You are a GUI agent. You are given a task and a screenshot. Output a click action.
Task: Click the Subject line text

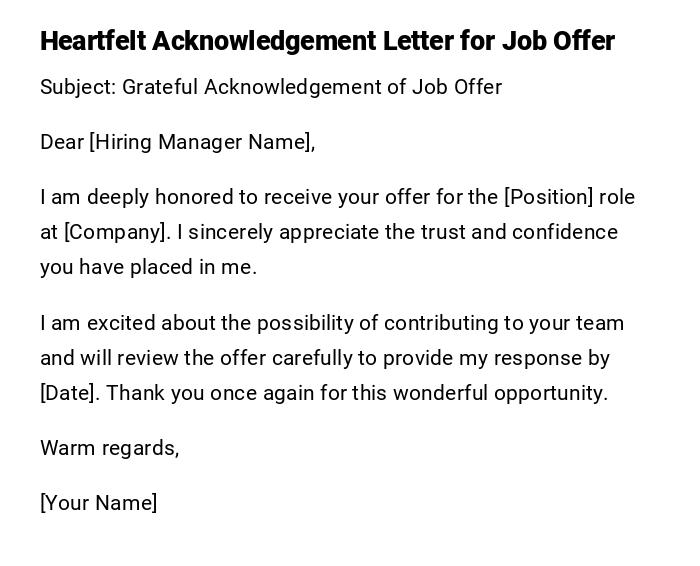coord(270,87)
